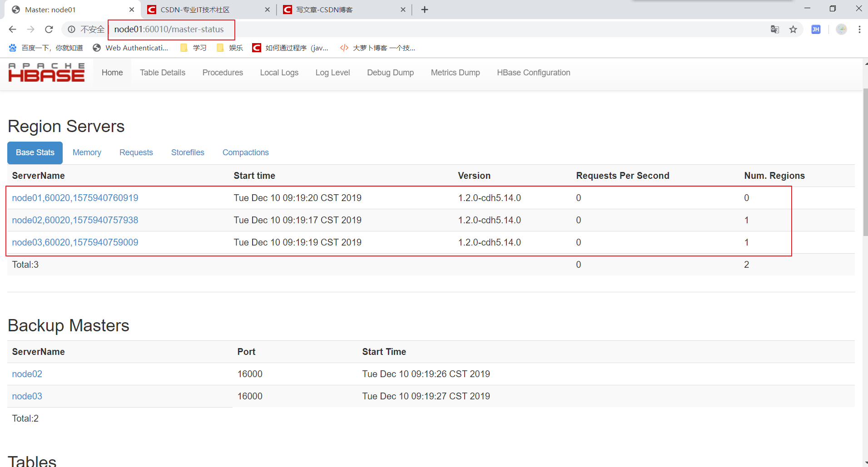Click the browser forward arrow
The height and width of the screenshot is (467, 868).
30,29
